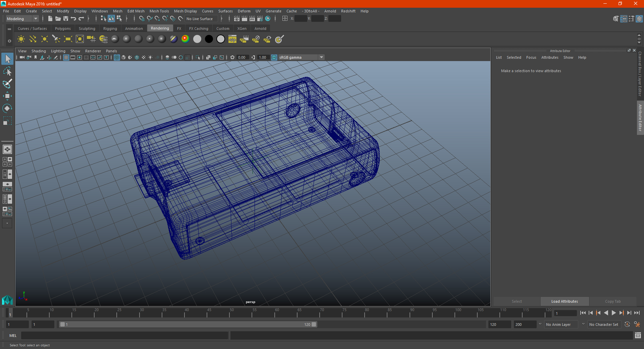This screenshot has height=349, width=644.
Task: Expand hidden toolbox layout arrow button
Action: (7, 223)
